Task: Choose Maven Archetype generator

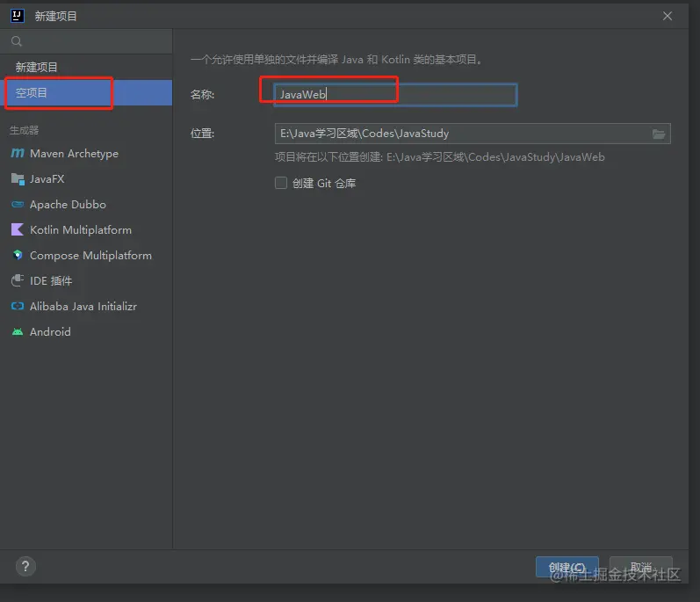Action: click(x=86, y=153)
